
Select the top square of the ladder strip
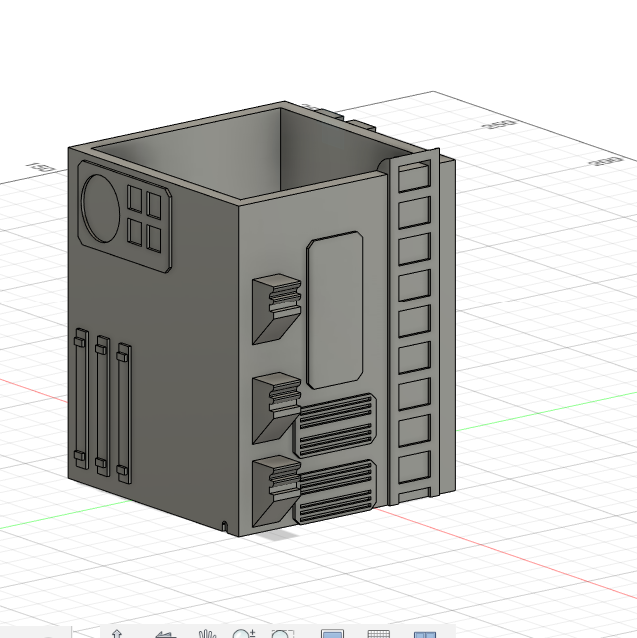point(414,177)
